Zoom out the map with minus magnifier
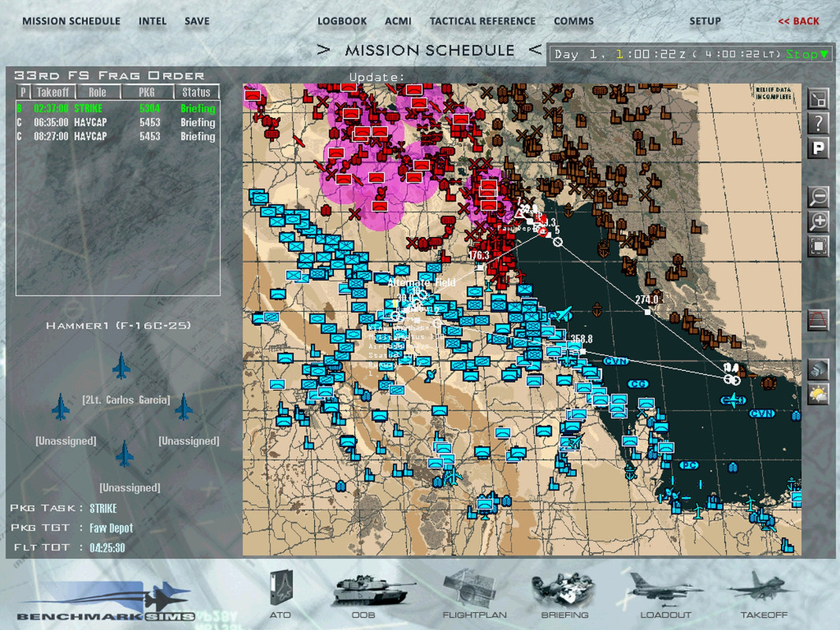The height and width of the screenshot is (630, 840). 818,197
